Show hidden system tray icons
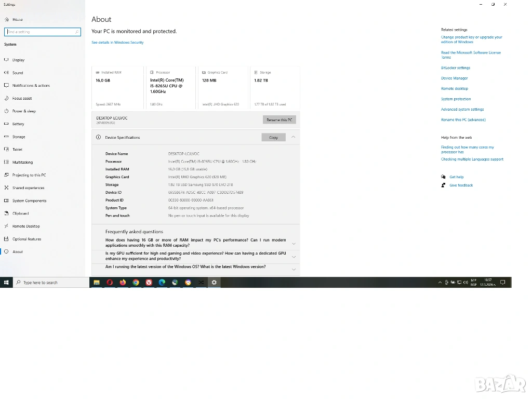 (440, 283)
